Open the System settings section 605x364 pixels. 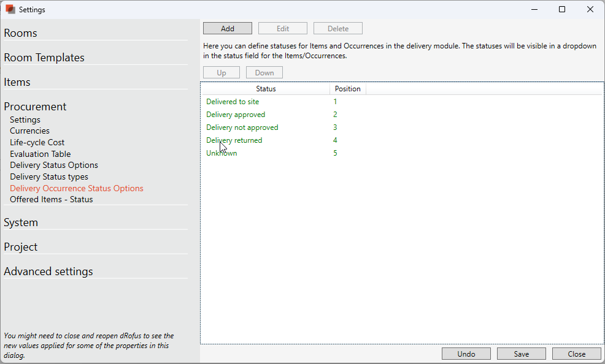[21, 222]
